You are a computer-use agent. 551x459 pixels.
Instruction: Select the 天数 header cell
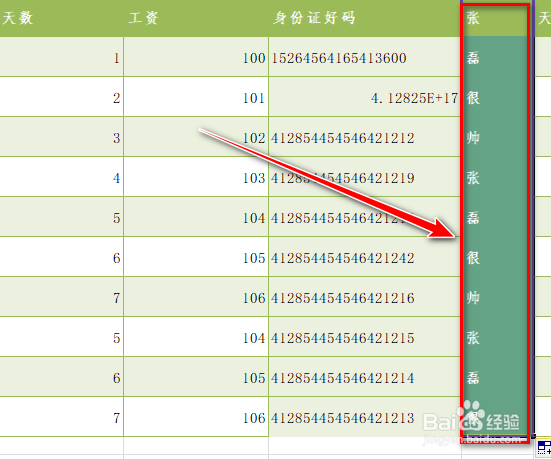(x=61, y=18)
